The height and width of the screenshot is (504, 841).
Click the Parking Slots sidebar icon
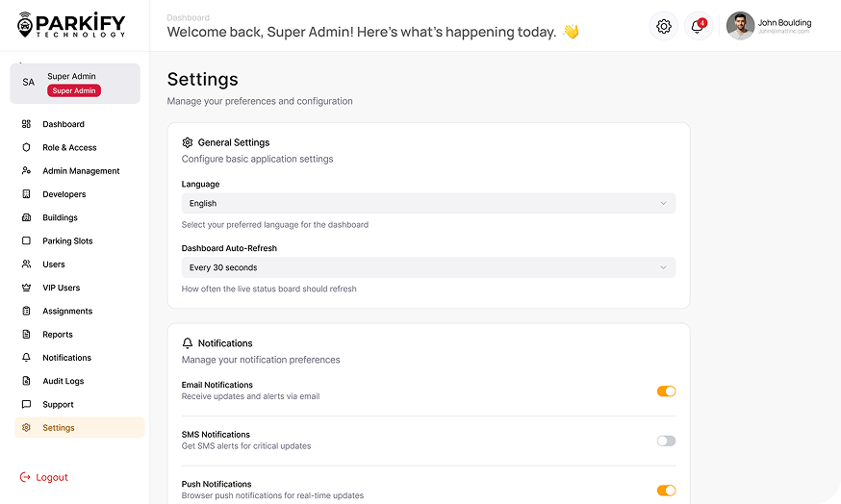pyautogui.click(x=27, y=241)
